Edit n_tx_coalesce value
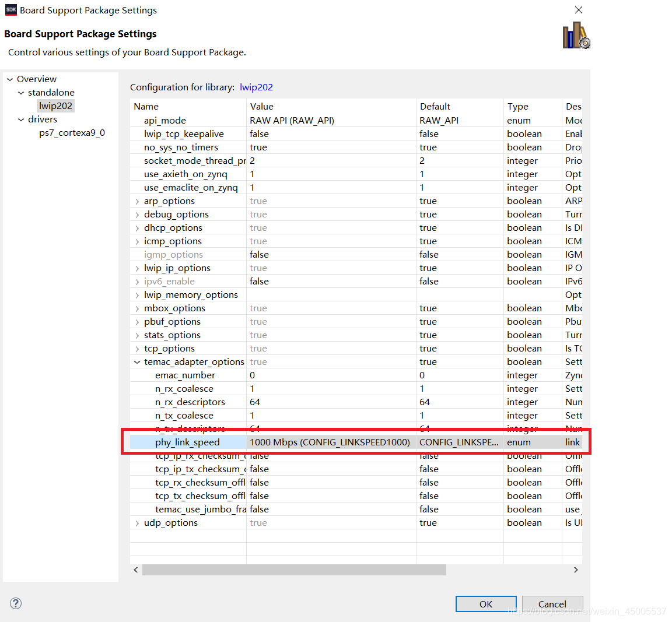Screen dimensions: 672x622 tap(331, 416)
